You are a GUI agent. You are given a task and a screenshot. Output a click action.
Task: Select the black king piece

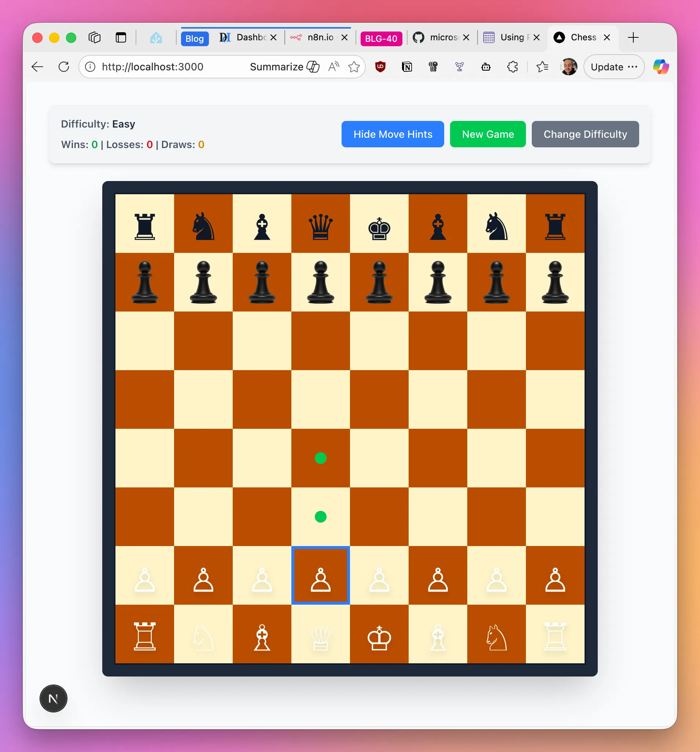pyautogui.click(x=379, y=228)
